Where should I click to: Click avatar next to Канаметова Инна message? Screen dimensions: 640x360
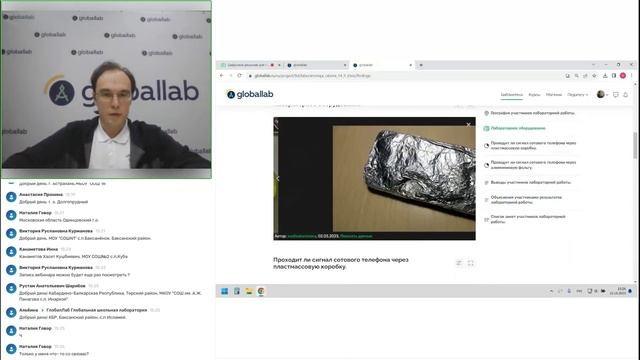point(11,252)
